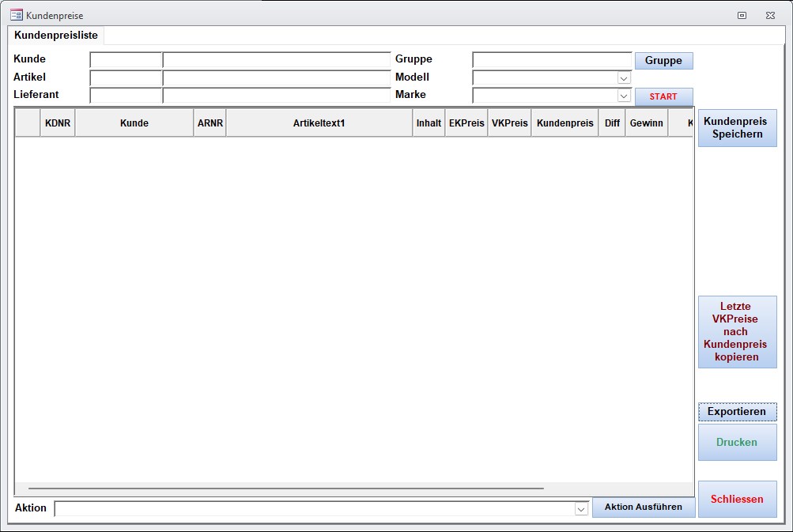Export the list with Exportieren

coord(737,412)
